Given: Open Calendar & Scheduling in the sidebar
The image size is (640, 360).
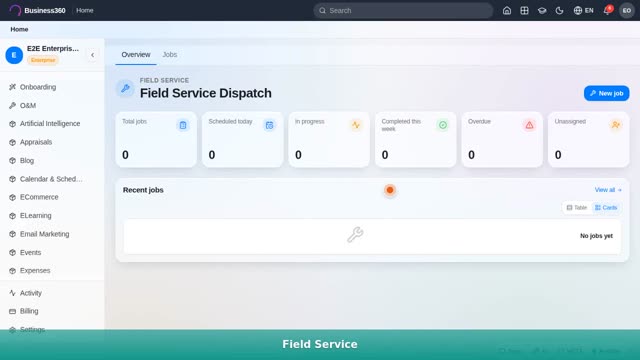Looking at the screenshot, I should 52,179.
